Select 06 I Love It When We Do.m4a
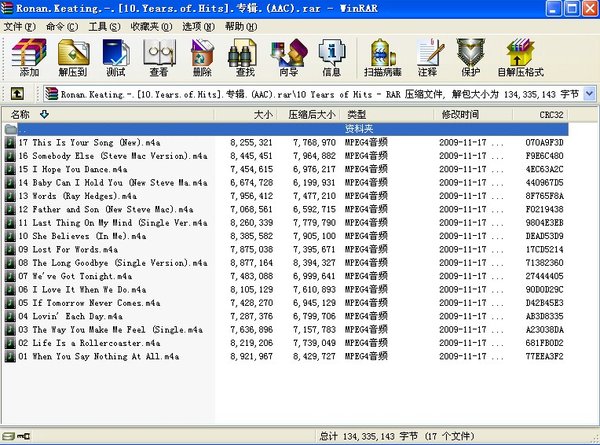Image resolution: width=600 pixels, height=445 pixels. [x=82, y=290]
